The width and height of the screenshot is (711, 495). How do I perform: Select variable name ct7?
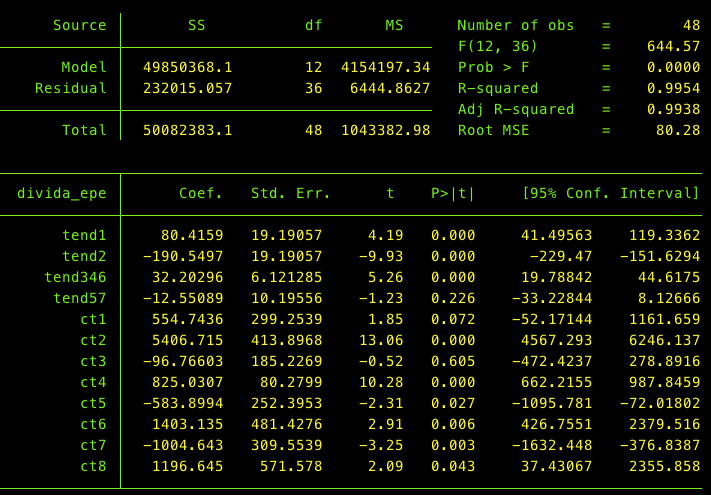coord(93,446)
